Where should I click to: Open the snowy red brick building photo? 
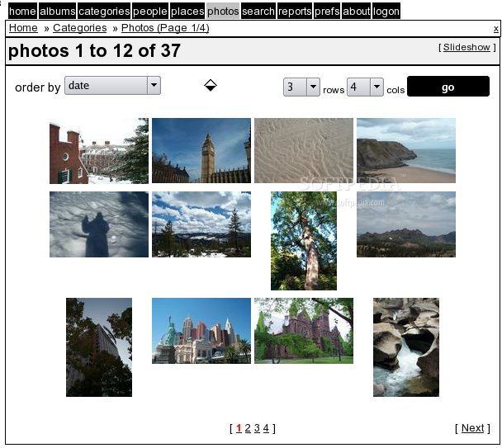pos(99,151)
